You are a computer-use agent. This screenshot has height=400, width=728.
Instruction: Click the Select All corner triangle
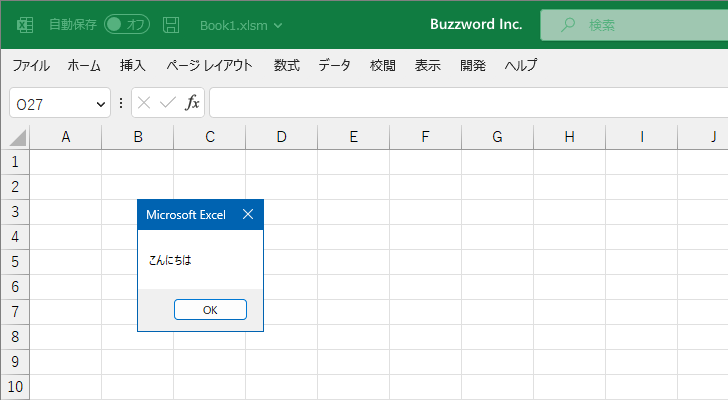[x=15, y=138]
